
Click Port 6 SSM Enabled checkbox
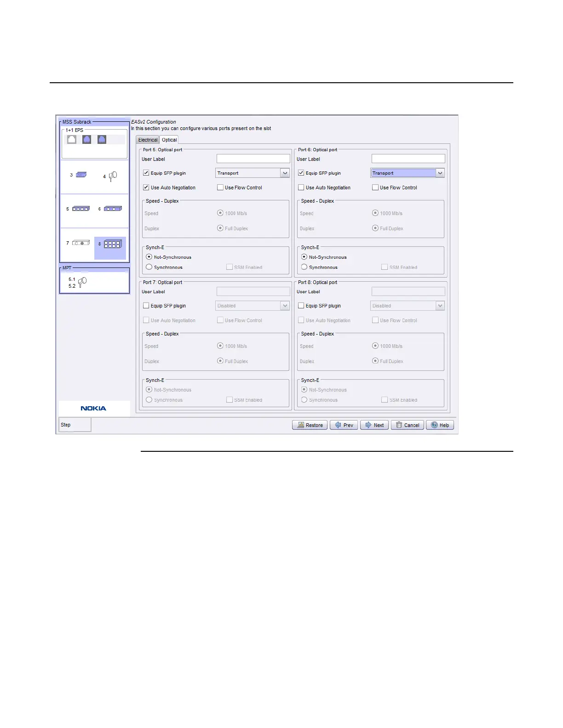(x=384, y=267)
